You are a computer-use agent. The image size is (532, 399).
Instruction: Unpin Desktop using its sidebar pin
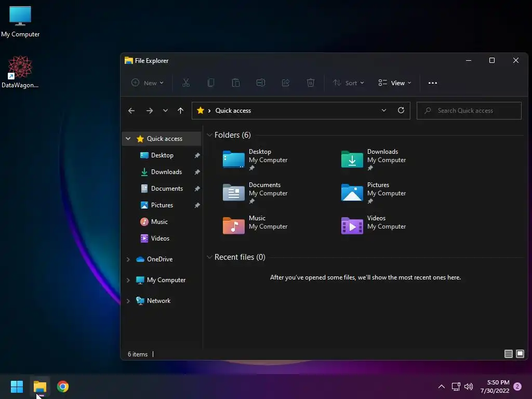[197, 155]
